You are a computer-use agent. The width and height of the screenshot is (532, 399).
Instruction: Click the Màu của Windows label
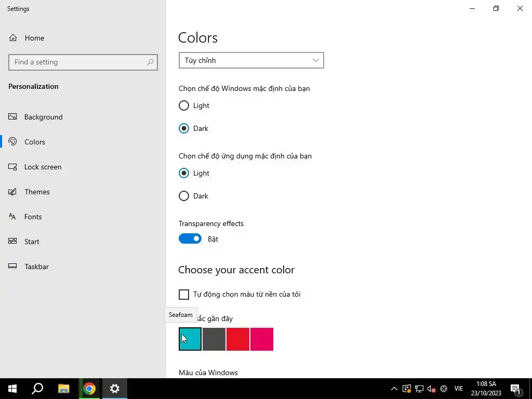pos(208,373)
